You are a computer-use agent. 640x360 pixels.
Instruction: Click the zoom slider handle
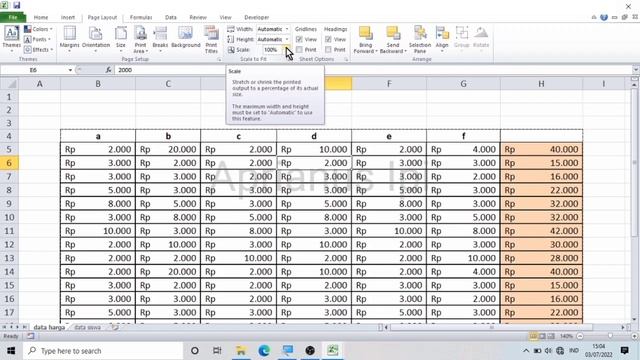click(610, 336)
